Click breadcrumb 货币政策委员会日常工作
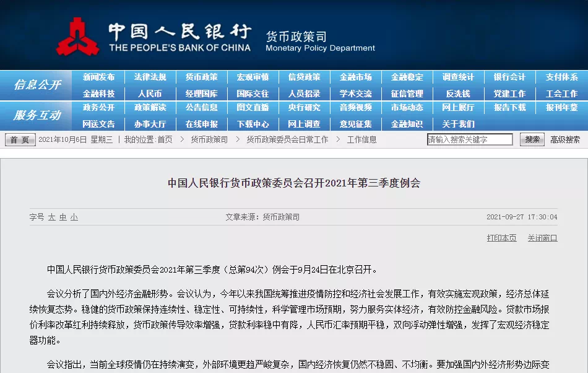This screenshot has height=373, width=588. click(287, 139)
